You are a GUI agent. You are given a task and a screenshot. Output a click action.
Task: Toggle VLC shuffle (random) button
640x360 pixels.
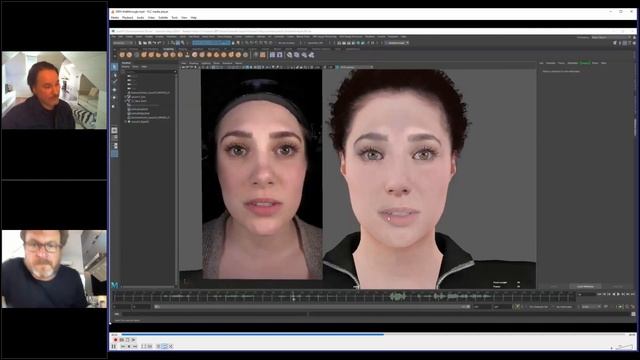[171, 347]
